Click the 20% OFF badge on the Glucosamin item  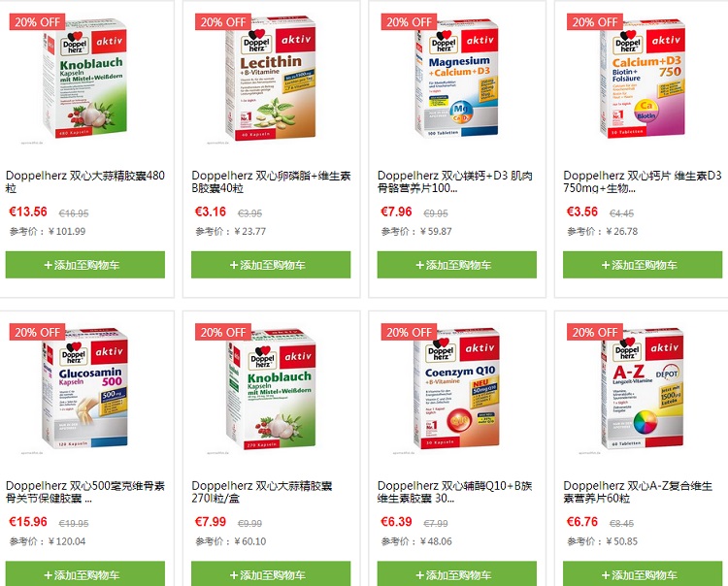pyautogui.click(x=37, y=332)
